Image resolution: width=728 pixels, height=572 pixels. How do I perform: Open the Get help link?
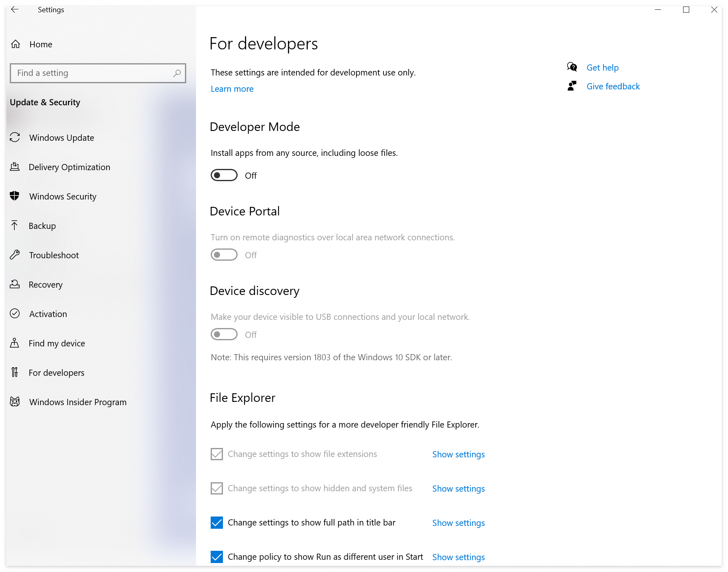pos(602,68)
